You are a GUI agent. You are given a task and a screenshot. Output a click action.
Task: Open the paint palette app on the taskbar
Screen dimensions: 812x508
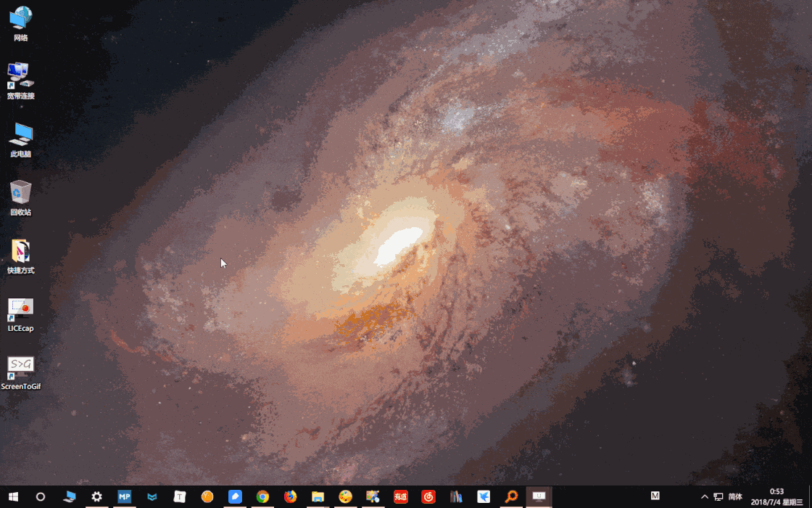345,496
